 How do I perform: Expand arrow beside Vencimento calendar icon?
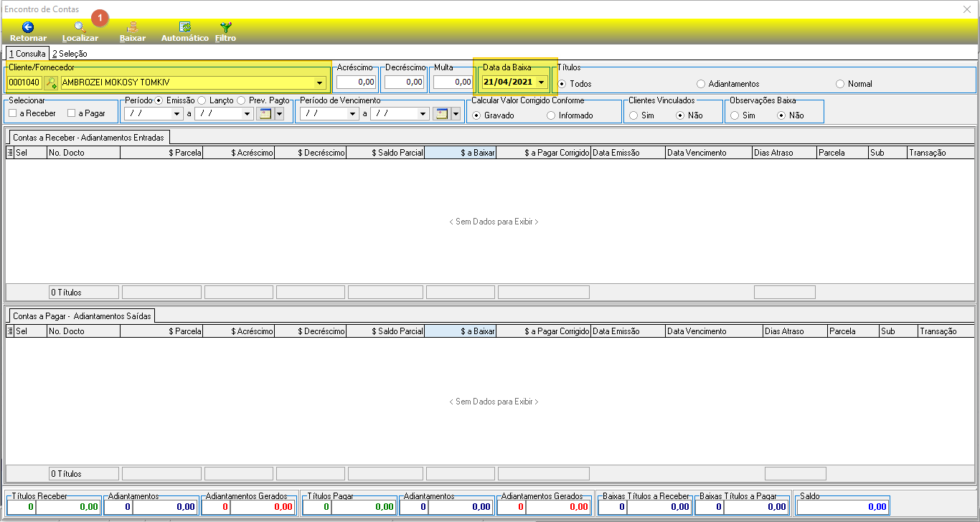(x=455, y=113)
